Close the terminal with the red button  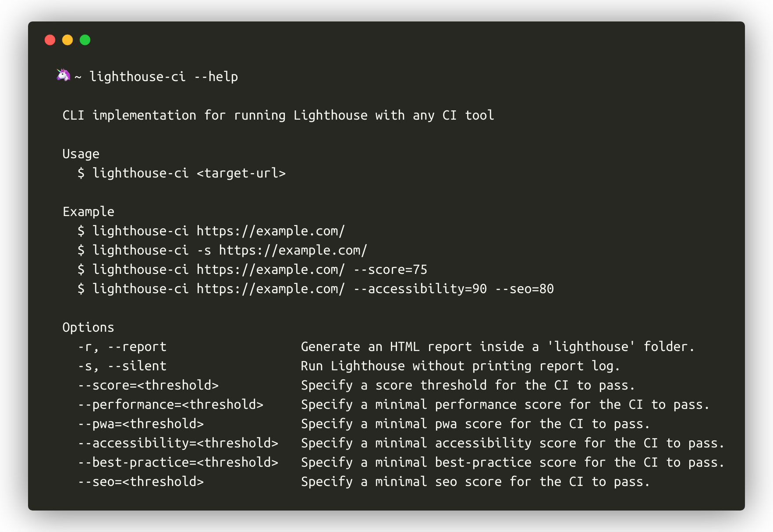(50, 40)
